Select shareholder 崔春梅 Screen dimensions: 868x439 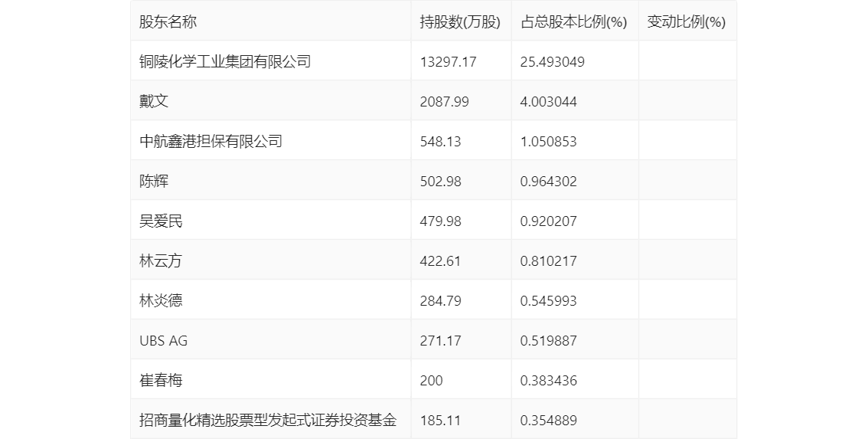[x=161, y=381]
